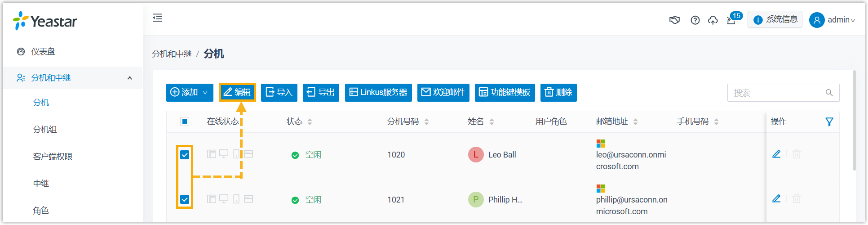The height and width of the screenshot is (225, 868).
Task: Open the admin account dropdown
Action: (x=832, y=20)
